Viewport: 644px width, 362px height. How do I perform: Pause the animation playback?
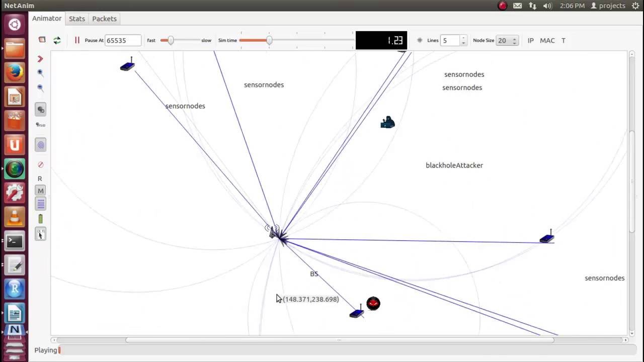pos(77,40)
